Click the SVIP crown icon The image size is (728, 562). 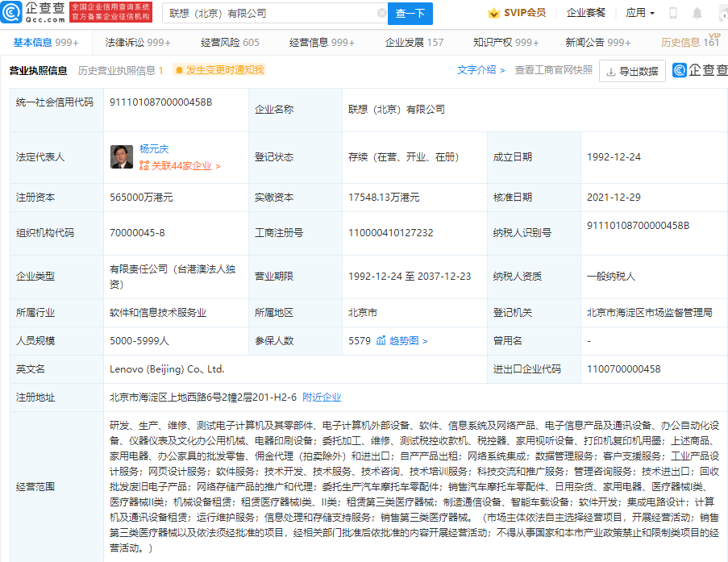[x=493, y=13]
